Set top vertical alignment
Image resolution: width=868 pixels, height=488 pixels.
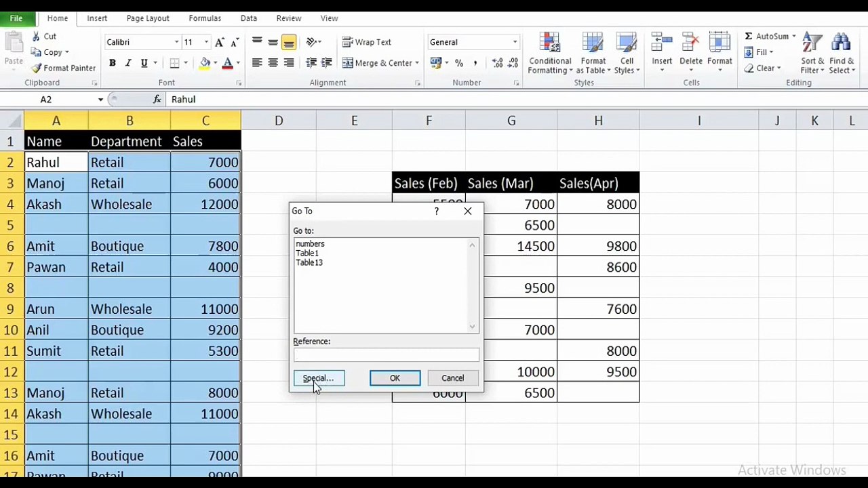[257, 42]
